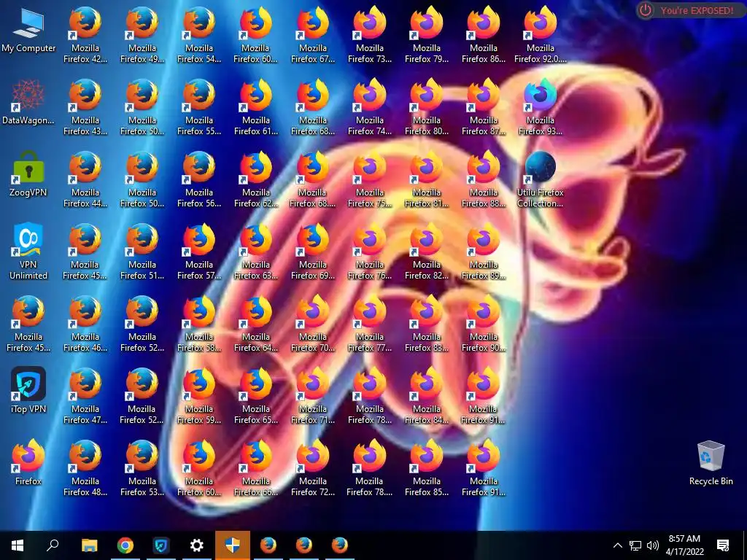Select the Mozilla Firefox 58 shortcut
Image resolution: width=747 pixels, height=560 pixels.
pyautogui.click(x=199, y=323)
